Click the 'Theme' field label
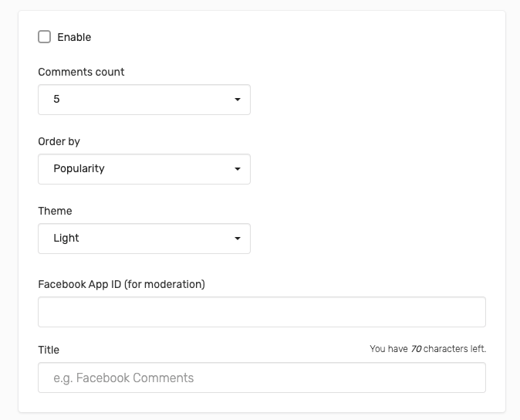 pos(55,211)
